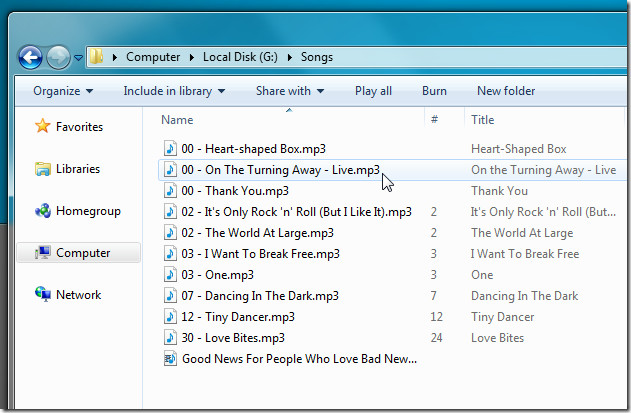
Task: Click the Computer monitor icon in sidebar
Action: (x=43, y=253)
